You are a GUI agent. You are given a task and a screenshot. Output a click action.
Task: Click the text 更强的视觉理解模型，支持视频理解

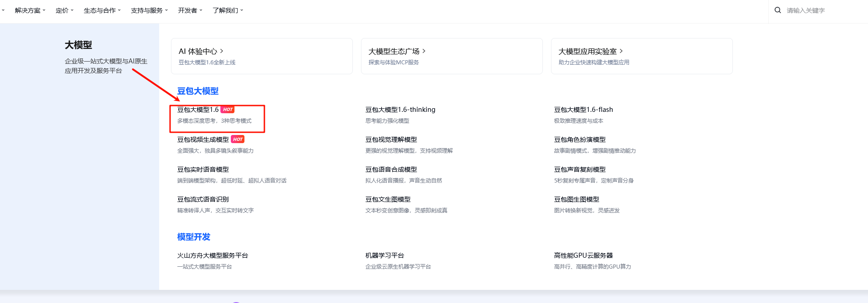(x=410, y=151)
